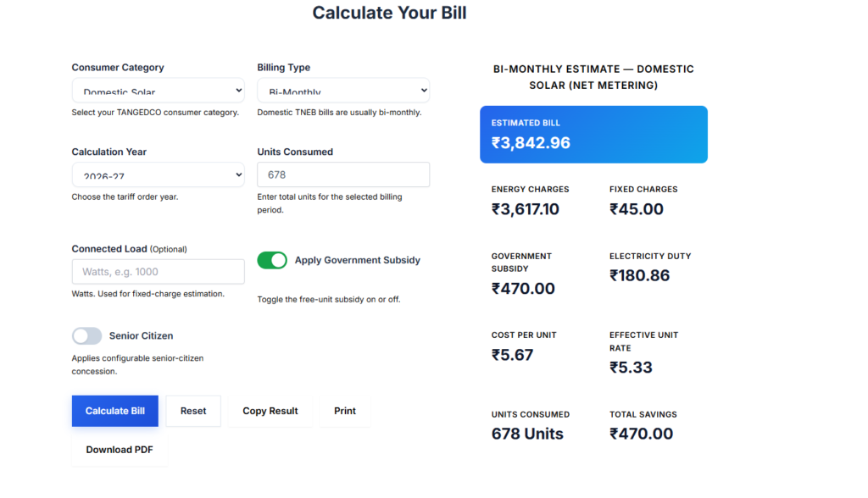The width and height of the screenshot is (868, 498).
Task: Expand the Calculation Year selector
Action: click(x=158, y=174)
